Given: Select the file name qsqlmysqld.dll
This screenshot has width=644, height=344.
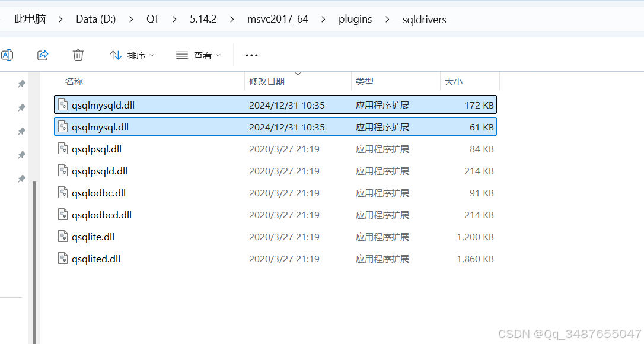Looking at the screenshot, I should [x=103, y=105].
